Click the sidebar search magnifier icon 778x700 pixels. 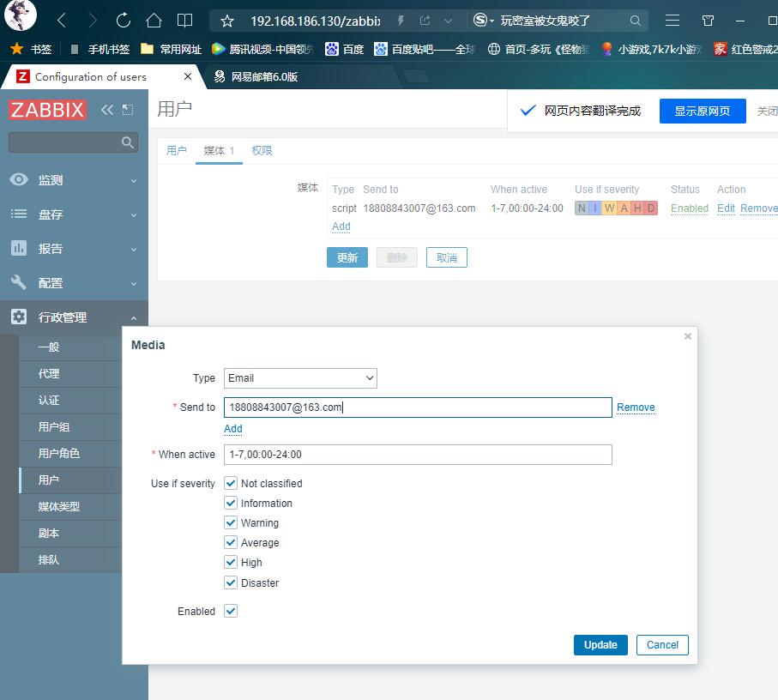tap(128, 143)
